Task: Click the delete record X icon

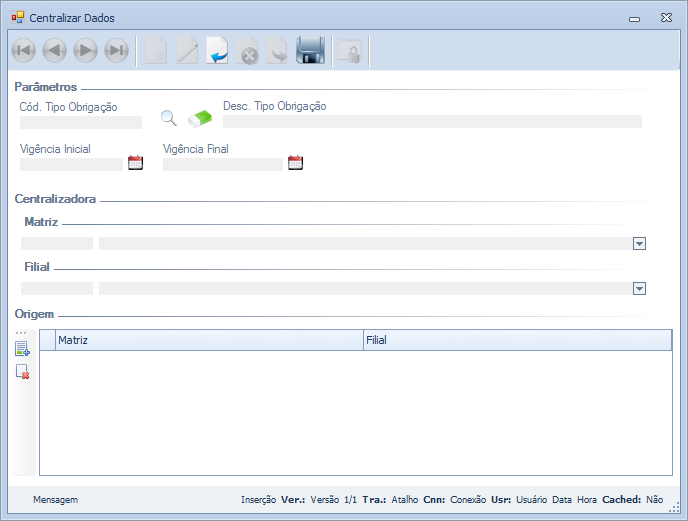Action: (248, 51)
